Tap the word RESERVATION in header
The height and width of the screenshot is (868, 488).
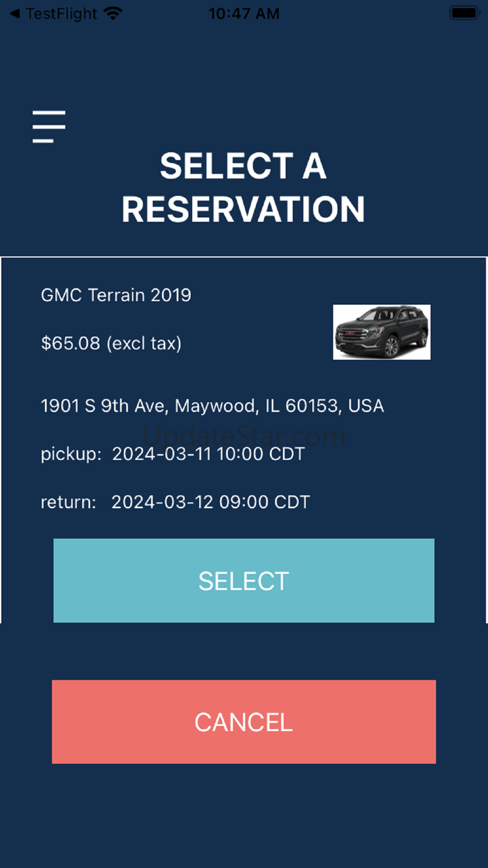(243, 209)
